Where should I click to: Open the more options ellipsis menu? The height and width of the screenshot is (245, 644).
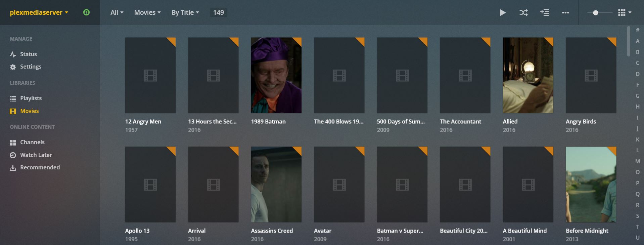coord(565,13)
